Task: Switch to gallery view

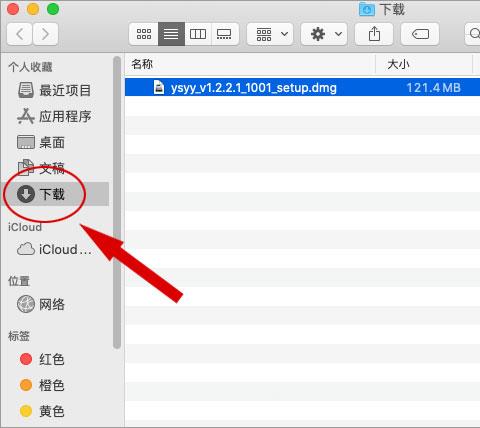Action: tap(224, 34)
